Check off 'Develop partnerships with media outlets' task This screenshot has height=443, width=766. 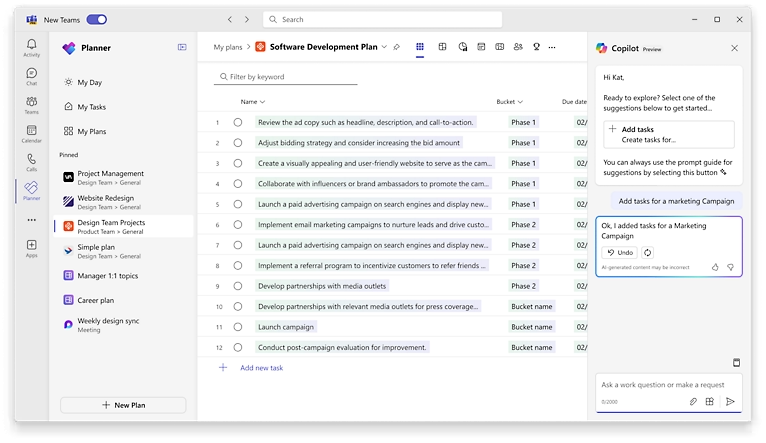[238, 286]
